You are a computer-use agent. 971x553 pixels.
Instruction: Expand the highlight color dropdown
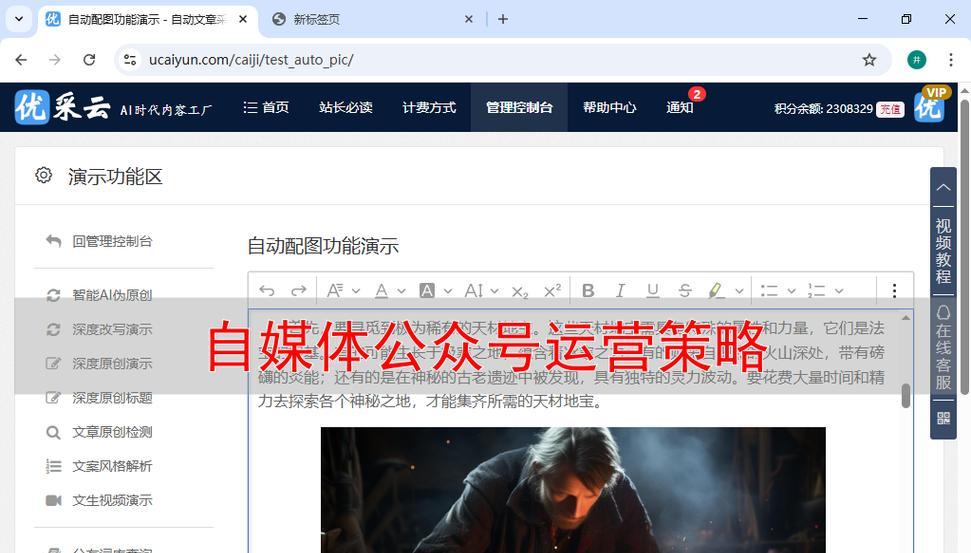pos(739,290)
